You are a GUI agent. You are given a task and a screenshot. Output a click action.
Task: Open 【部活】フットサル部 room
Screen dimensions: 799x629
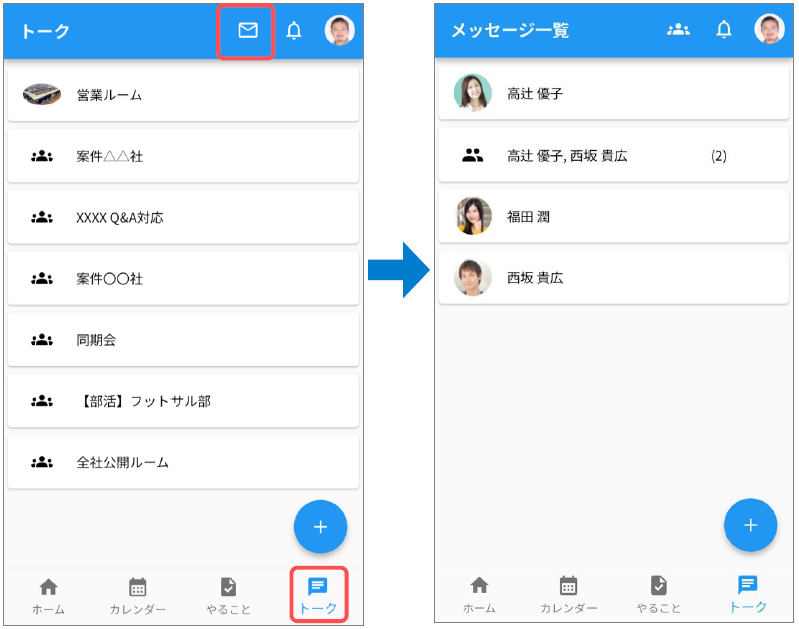pos(183,401)
